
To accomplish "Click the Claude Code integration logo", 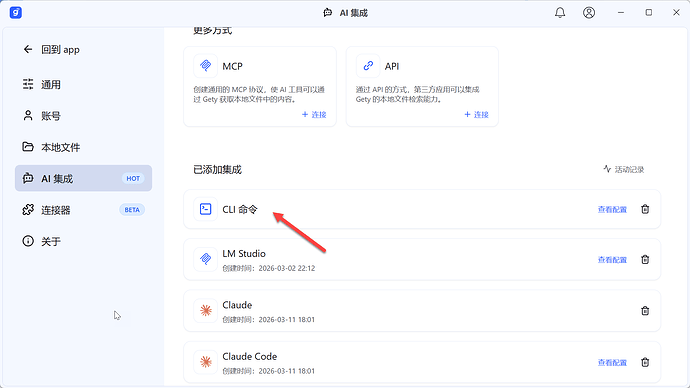I will click(206, 362).
